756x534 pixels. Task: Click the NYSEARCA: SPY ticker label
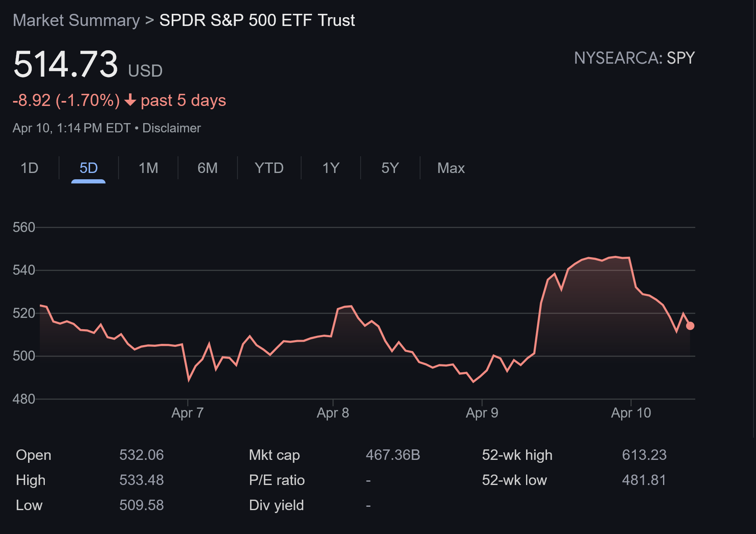634,58
